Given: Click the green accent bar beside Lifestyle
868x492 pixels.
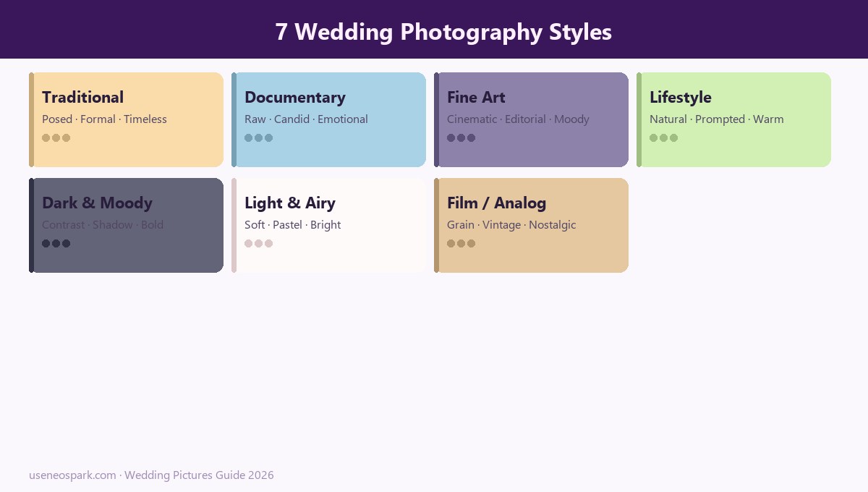Looking at the screenshot, I should click(x=639, y=119).
